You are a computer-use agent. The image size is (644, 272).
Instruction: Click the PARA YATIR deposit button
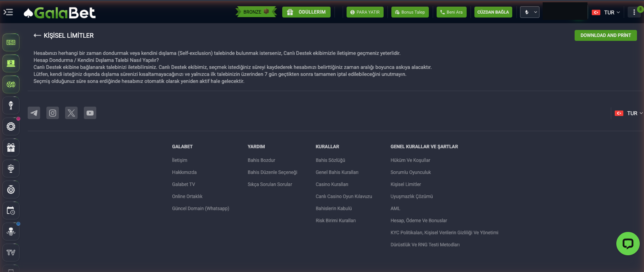(x=365, y=12)
